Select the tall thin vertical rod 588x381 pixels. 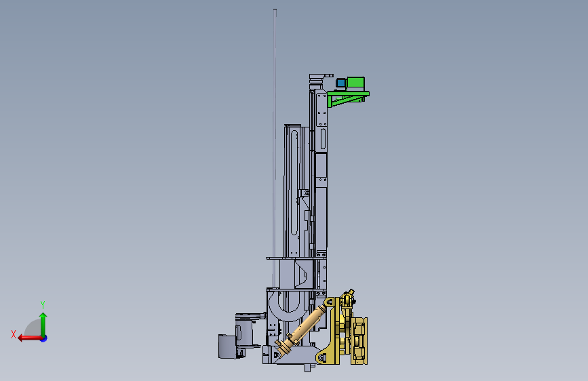275,150
